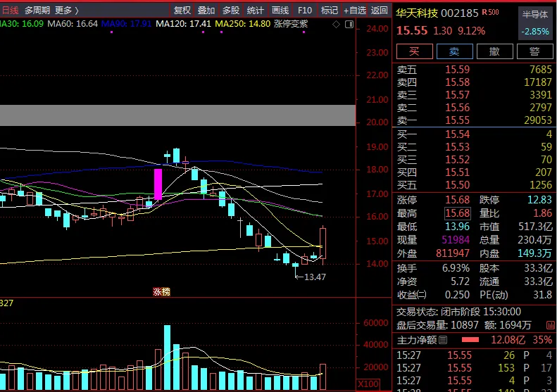Viewport: 557px width, 392px height.
Task: Click the boxed 最高 value 15.68
Action: (458, 213)
